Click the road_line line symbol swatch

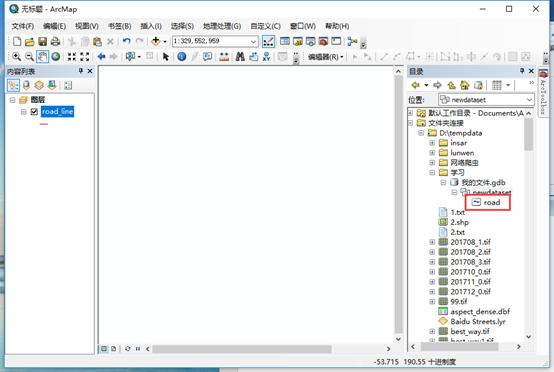[44, 124]
